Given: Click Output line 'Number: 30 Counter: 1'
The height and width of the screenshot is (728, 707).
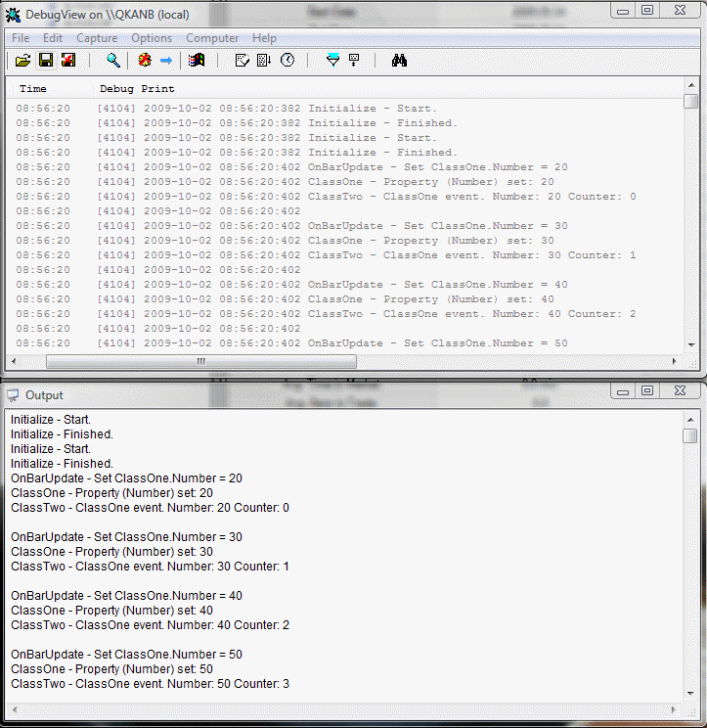Looking at the screenshot, I should point(228,566).
